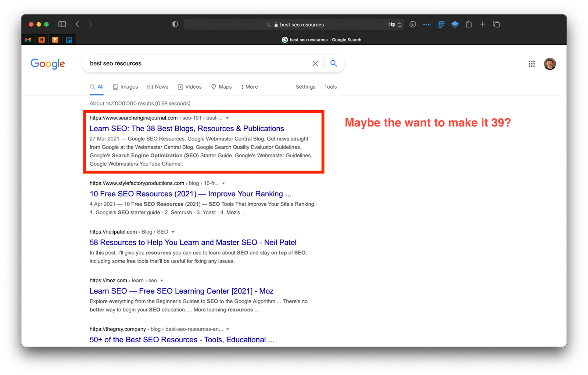Open the Google apps grid icon
Screen dimensions: 588x375
click(x=531, y=64)
